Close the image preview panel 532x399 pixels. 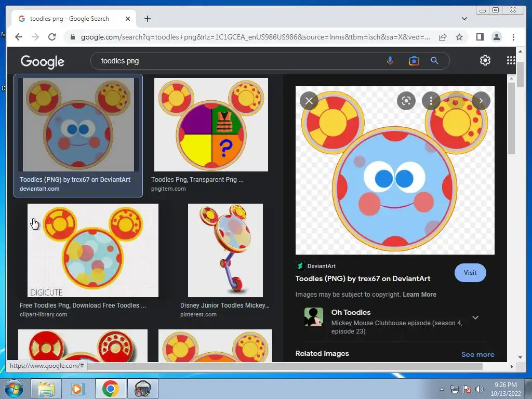309,101
